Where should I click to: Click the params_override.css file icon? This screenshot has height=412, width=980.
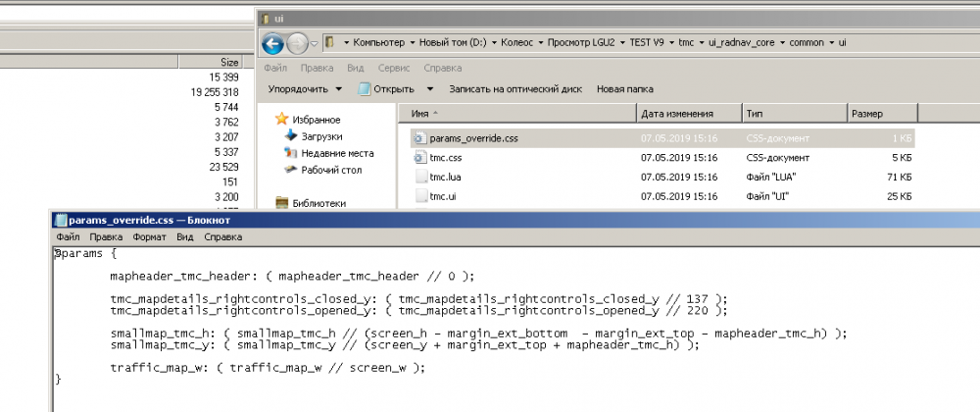tap(419, 138)
